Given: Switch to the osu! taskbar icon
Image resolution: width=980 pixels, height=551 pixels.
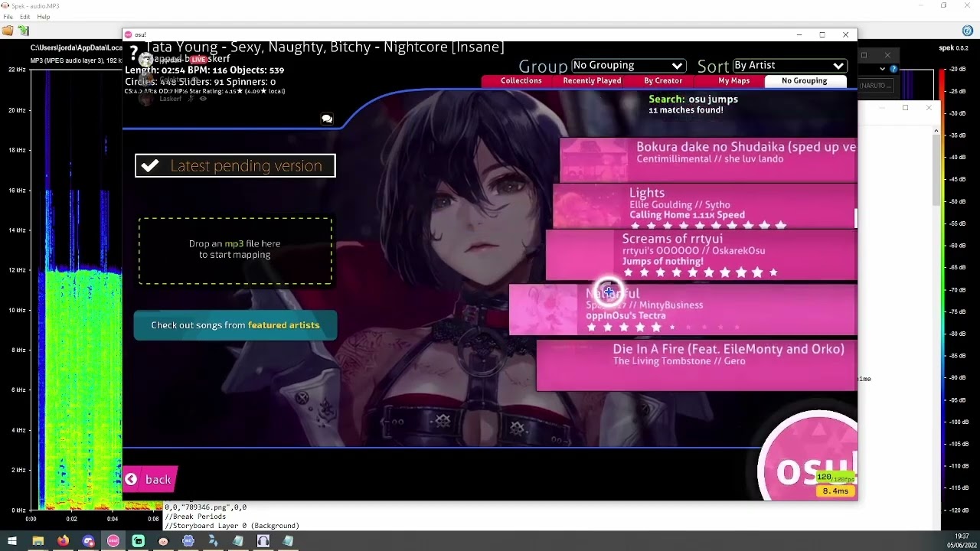Looking at the screenshot, I should pyautogui.click(x=113, y=541).
